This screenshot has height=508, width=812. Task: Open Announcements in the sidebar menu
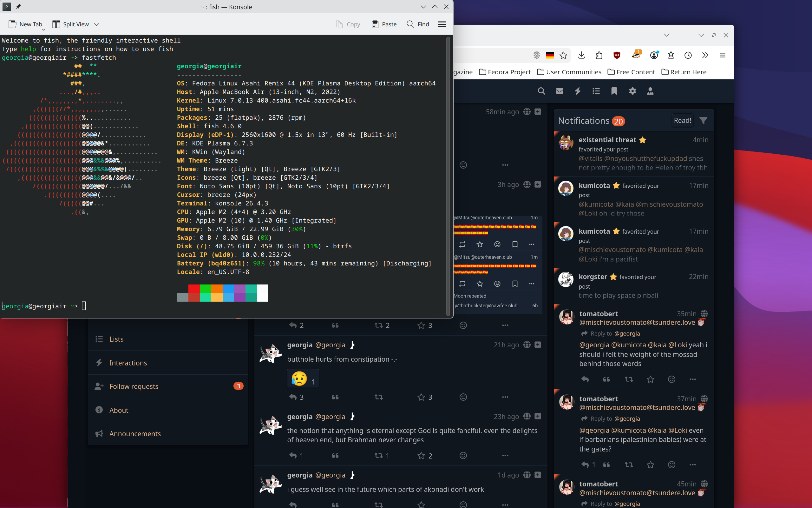pos(167,434)
